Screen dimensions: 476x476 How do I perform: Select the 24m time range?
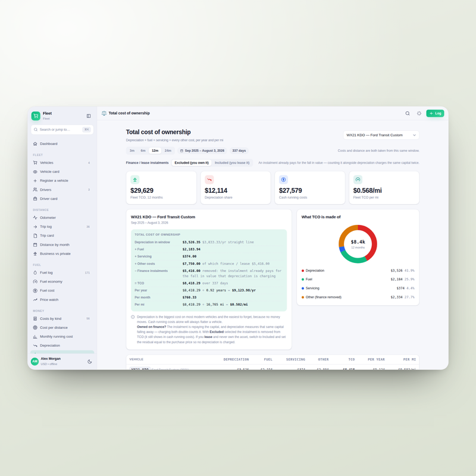tap(168, 151)
